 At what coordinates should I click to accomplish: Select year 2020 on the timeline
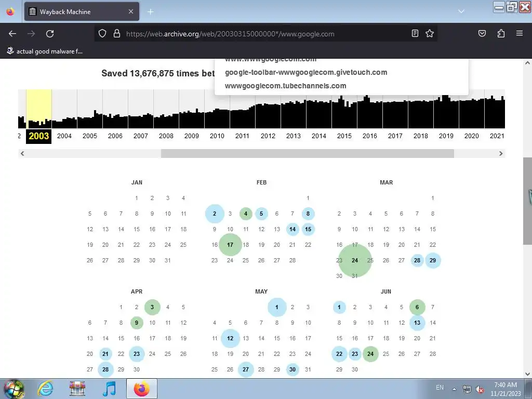tap(472, 136)
